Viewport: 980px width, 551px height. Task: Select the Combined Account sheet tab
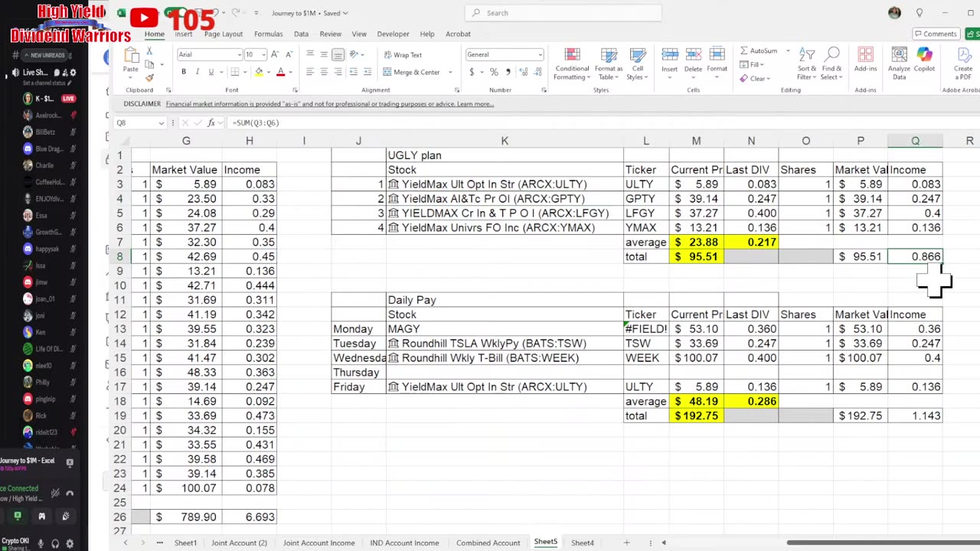(488, 543)
